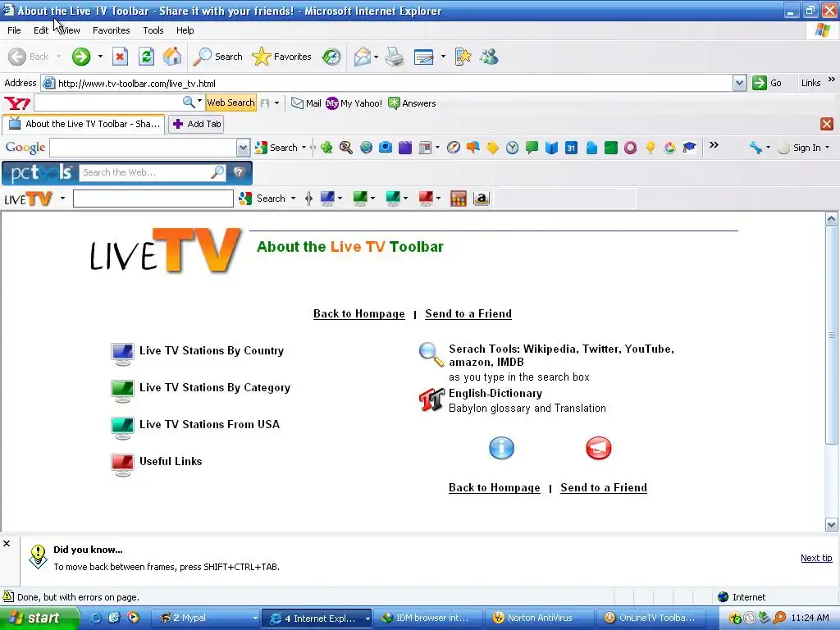Click the green Forward arrow button
This screenshot has height=630, width=840.
click(81, 57)
